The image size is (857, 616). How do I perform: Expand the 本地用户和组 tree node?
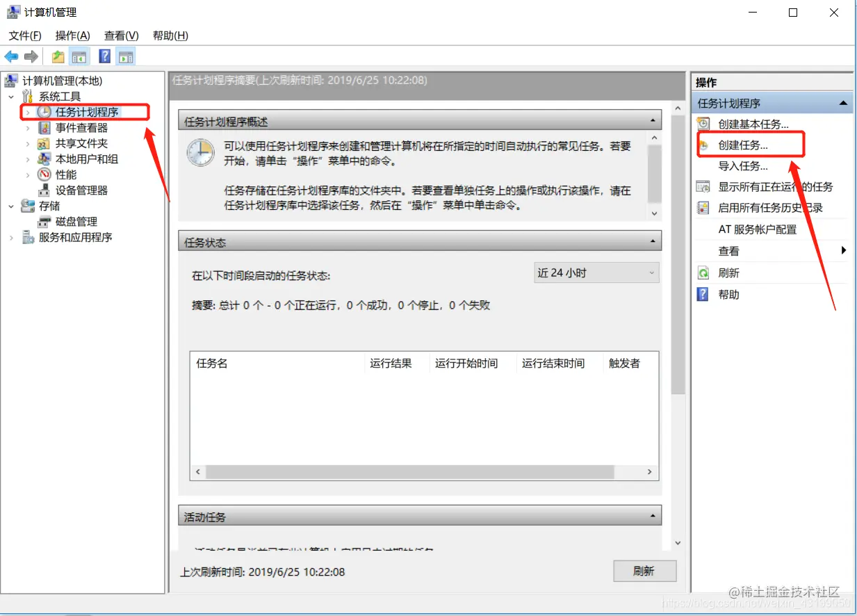[28, 159]
